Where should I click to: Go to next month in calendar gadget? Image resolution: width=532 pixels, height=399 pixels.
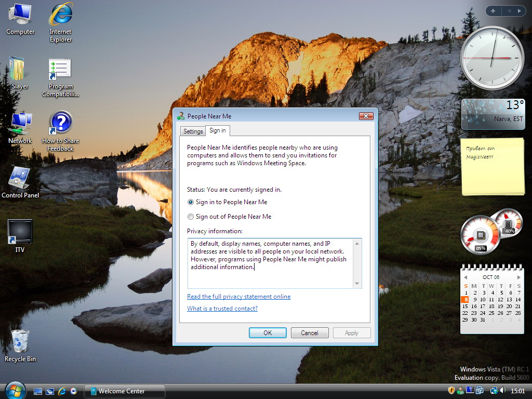pyautogui.click(x=518, y=277)
